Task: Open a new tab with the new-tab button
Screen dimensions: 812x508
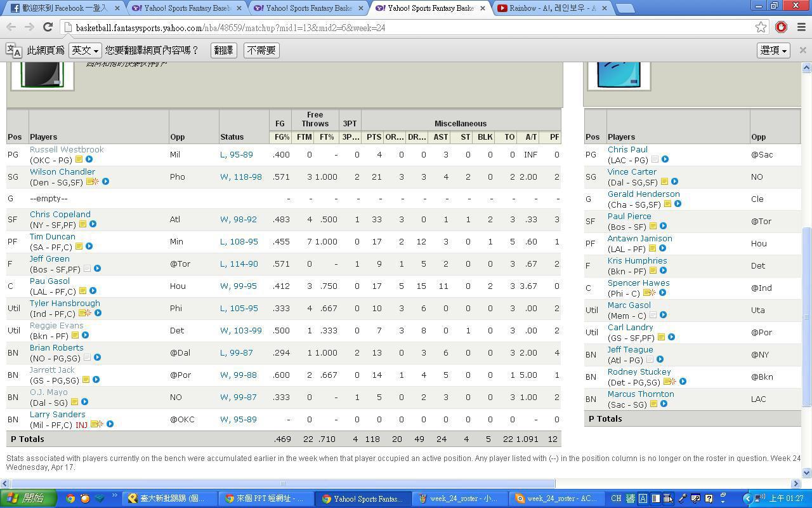Action: [x=625, y=8]
